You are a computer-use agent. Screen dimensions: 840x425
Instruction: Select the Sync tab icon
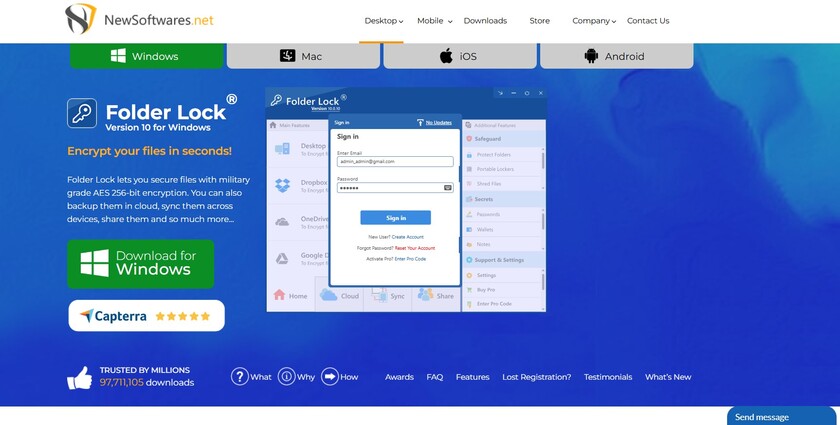pyautogui.click(x=379, y=295)
